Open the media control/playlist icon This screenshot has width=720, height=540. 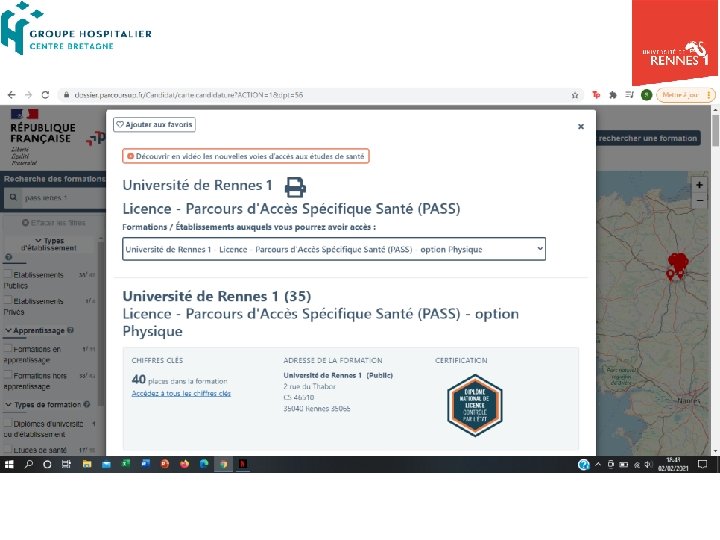[629, 95]
